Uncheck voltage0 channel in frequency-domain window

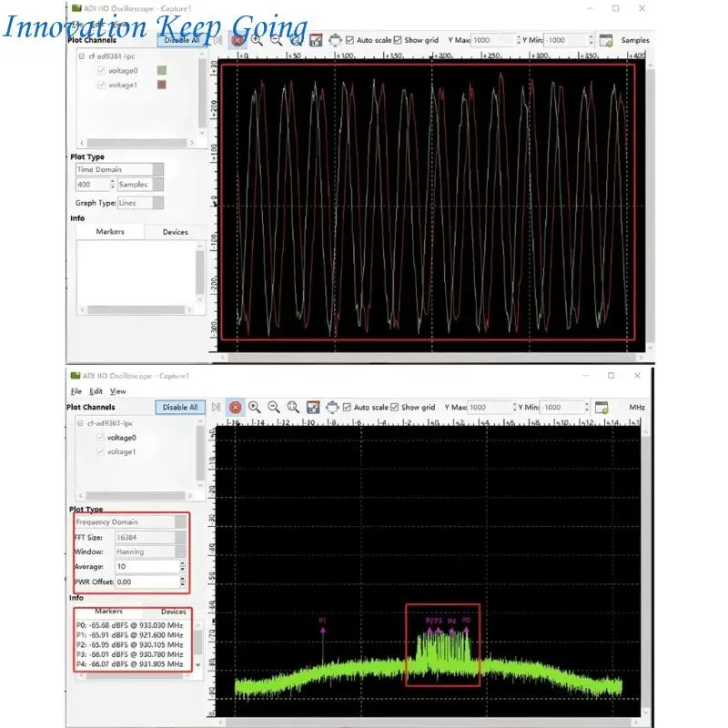pyautogui.click(x=100, y=438)
